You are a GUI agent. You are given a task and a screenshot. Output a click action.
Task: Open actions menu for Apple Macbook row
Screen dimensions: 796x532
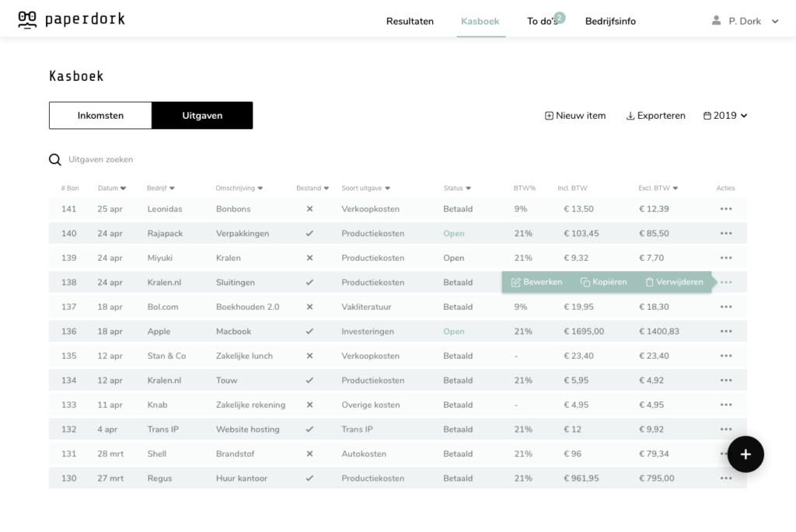(725, 332)
